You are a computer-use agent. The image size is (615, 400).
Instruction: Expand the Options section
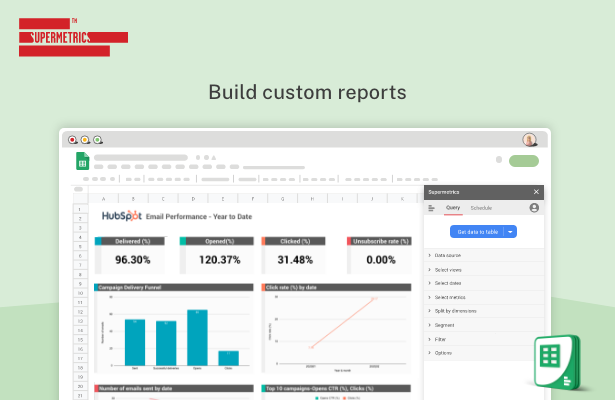[484, 353]
